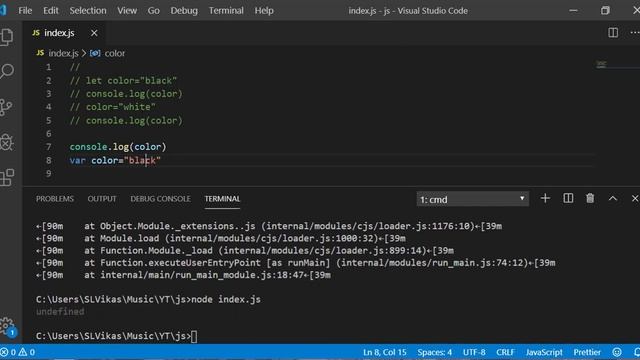
Task: Open the View menu
Action: (127, 11)
